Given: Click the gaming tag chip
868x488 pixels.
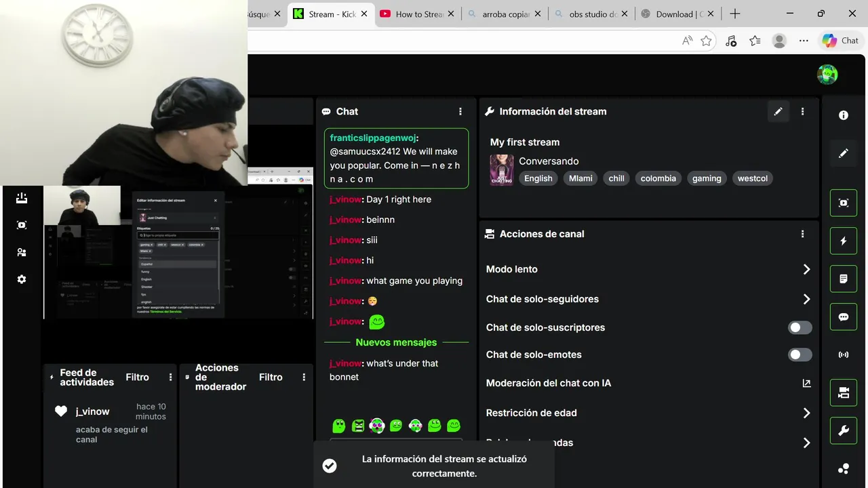Looking at the screenshot, I should tap(707, 178).
